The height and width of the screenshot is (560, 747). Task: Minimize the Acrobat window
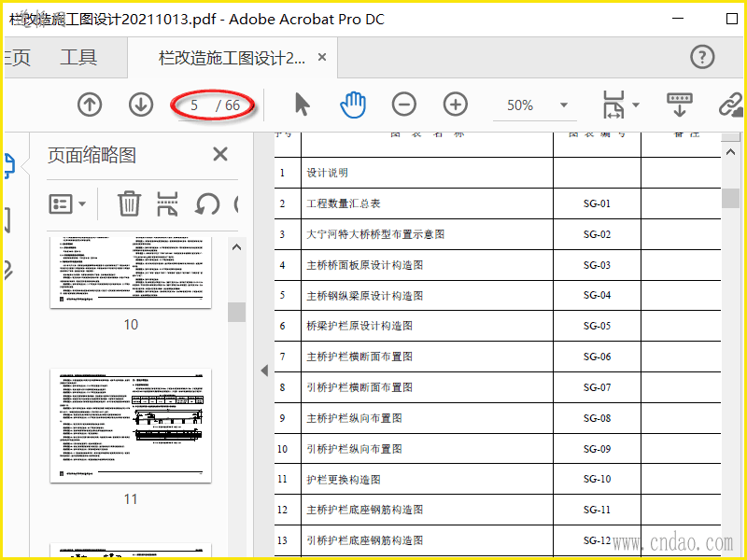679,19
